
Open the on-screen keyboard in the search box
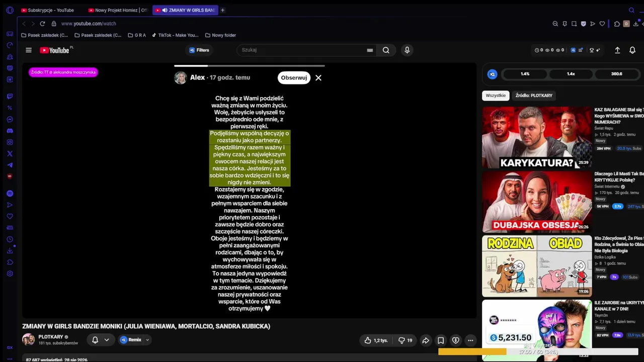(x=370, y=50)
